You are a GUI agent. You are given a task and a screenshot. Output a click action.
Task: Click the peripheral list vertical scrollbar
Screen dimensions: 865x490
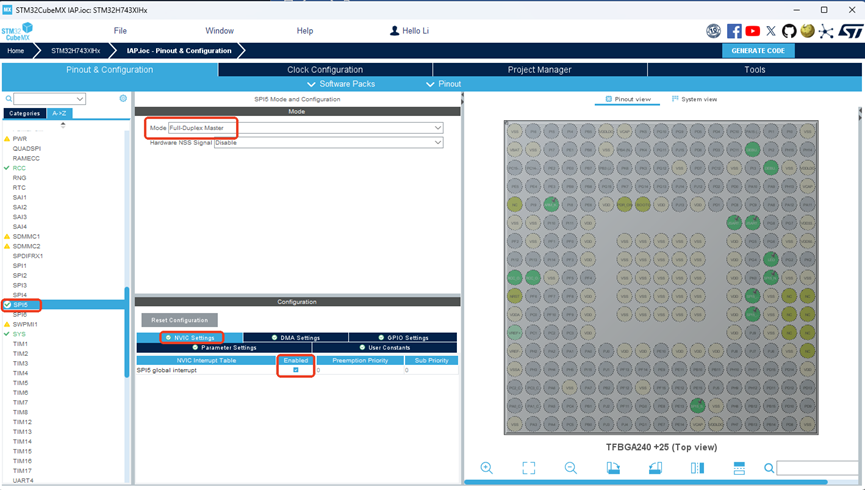pyautogui.click(x=127, y=331)
